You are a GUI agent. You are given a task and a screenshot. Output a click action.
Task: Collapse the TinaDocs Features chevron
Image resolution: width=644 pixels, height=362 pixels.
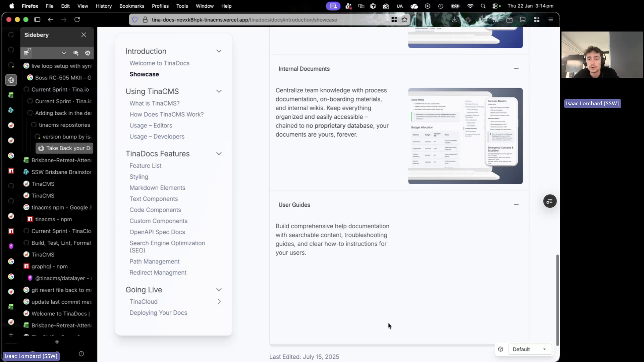219,154
